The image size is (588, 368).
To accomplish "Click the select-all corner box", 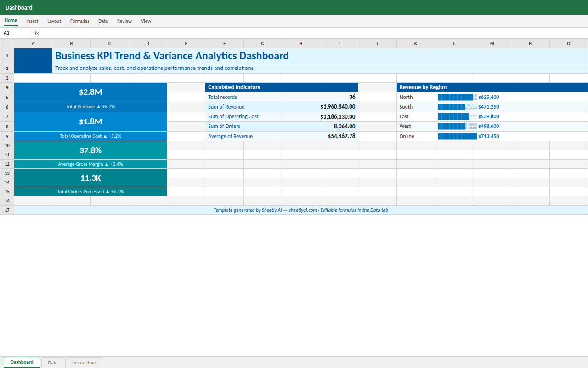I will pyautogui.click(x=7, y=44).
